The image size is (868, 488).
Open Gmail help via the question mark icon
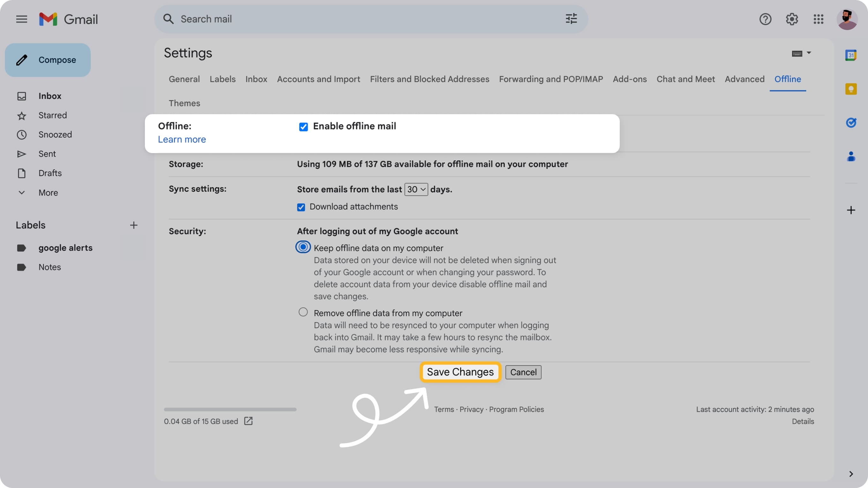tap(765, 19)
